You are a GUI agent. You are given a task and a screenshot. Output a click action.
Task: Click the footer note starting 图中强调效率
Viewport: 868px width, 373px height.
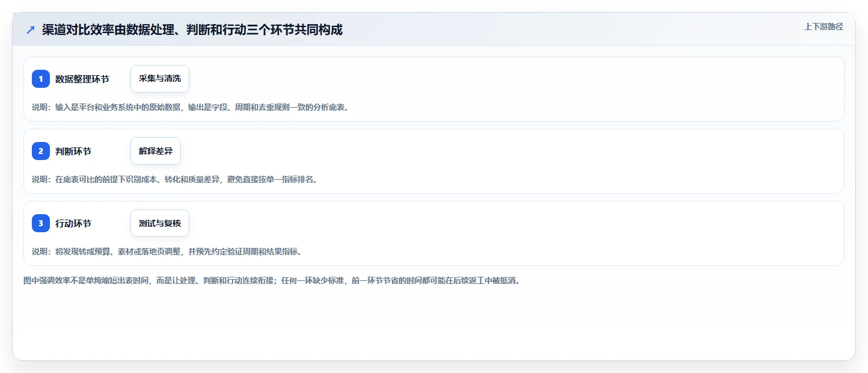271,280
